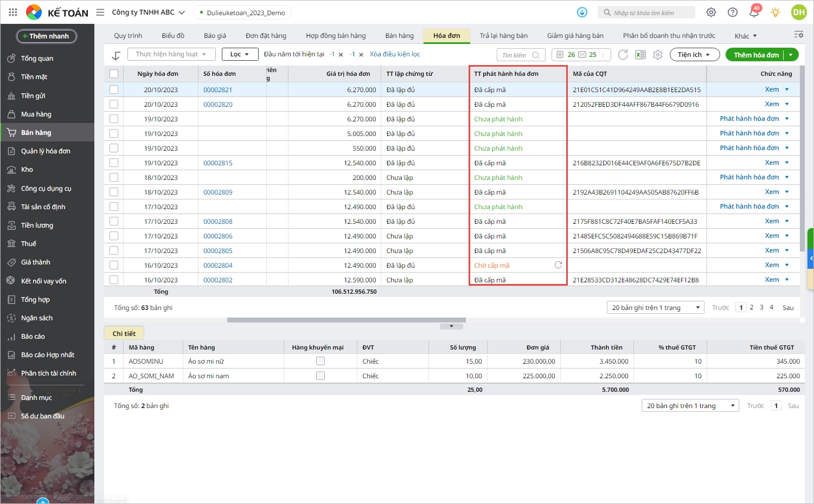Viewport: 814px width, 504px height.
Task: Open the table column settings gear
Action: pos(658,55)
